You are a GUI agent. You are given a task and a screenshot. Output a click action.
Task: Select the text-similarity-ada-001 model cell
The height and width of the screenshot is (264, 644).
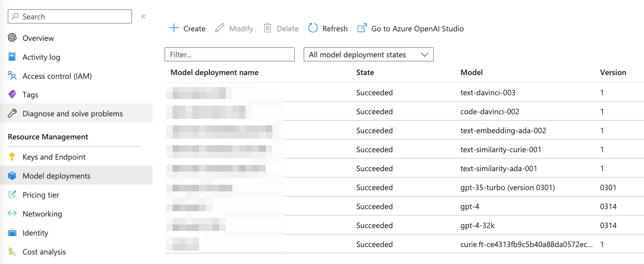499,168
